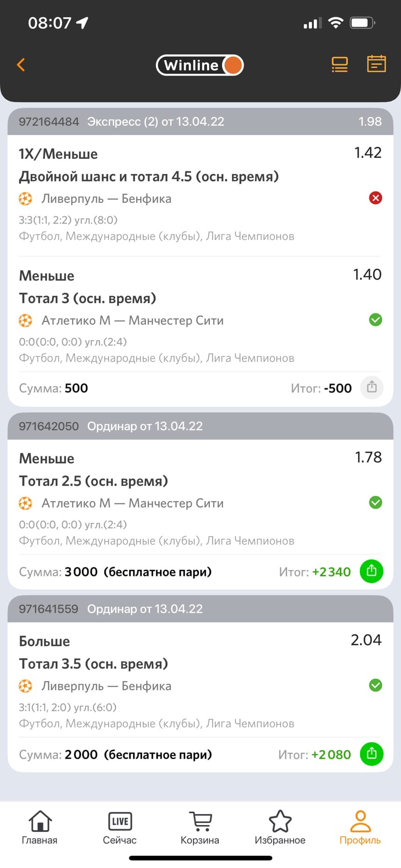Tap green check on Тотал 3.5 bet

pos(375,685)
